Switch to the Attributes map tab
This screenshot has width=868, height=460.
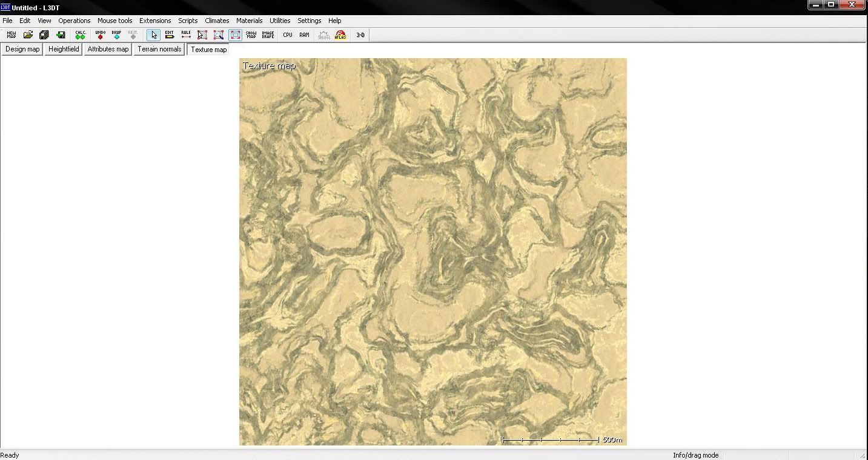tap(108, 49)
